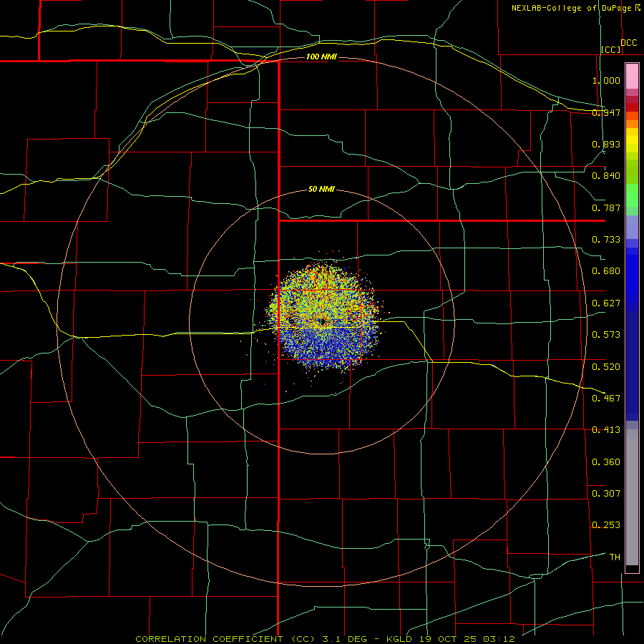Click the 0.307 colorbar value label
This screenshot has height=644, width=644.
point(606,494)
